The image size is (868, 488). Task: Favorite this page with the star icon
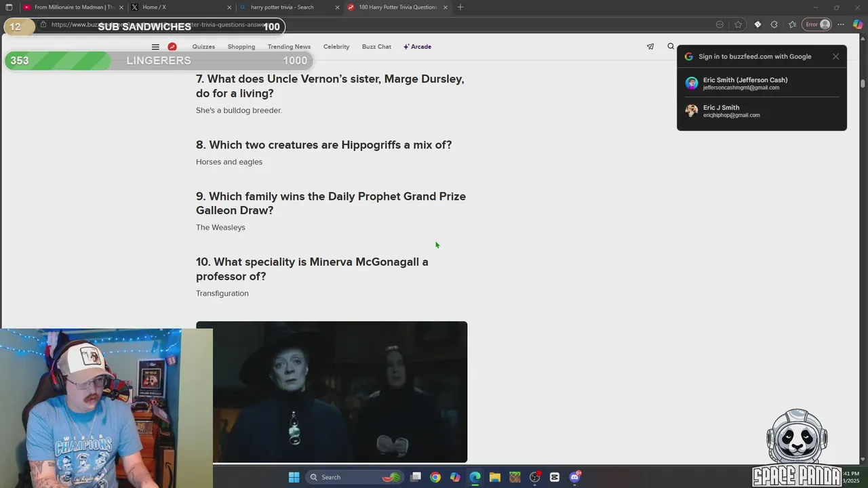[738, 24]
